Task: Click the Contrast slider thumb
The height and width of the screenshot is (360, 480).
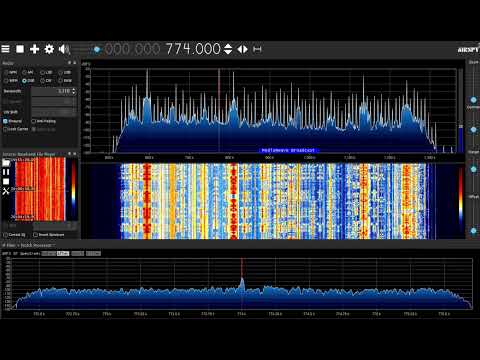Action: click(x=473, y=130)
